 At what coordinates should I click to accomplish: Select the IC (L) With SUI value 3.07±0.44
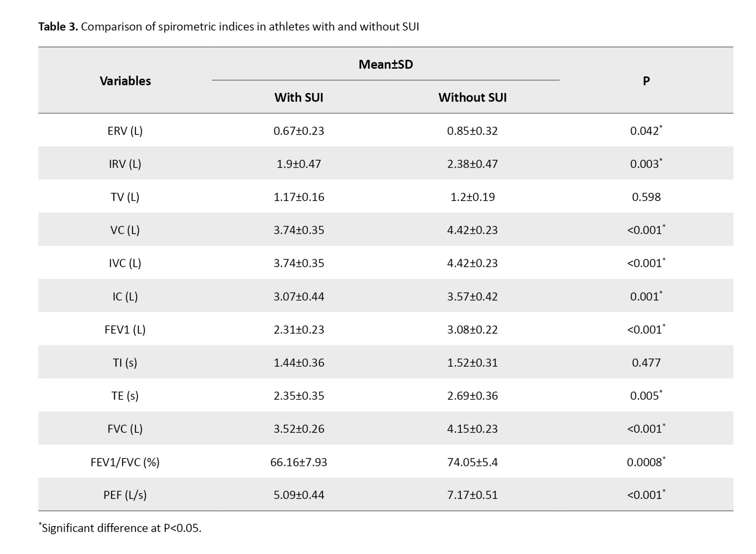[299, 296]
